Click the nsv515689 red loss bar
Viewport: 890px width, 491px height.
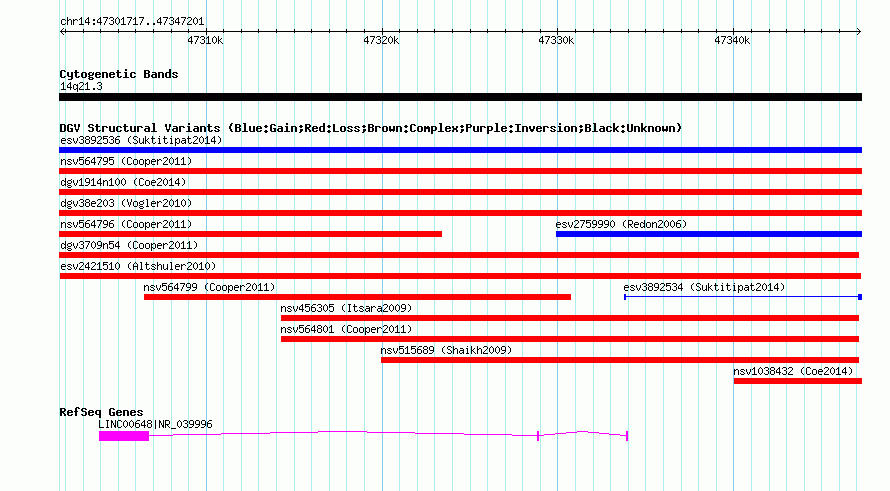(x=620, y=360)
